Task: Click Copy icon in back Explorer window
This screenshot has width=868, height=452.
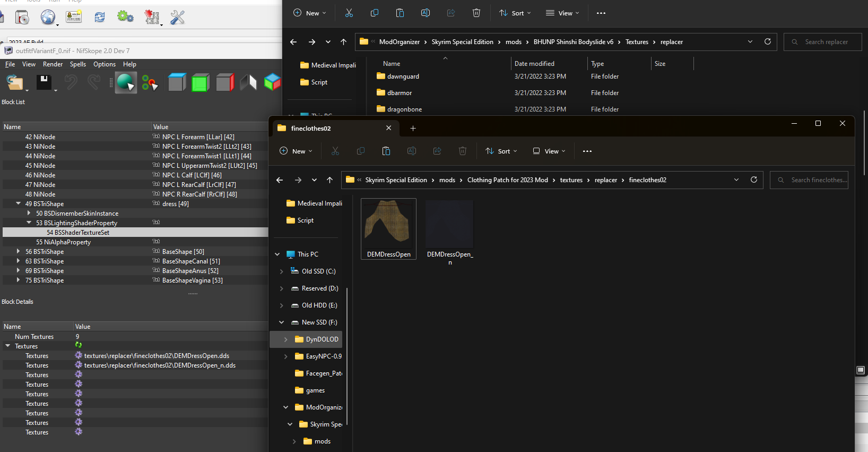Action: (x=375, y=13)
